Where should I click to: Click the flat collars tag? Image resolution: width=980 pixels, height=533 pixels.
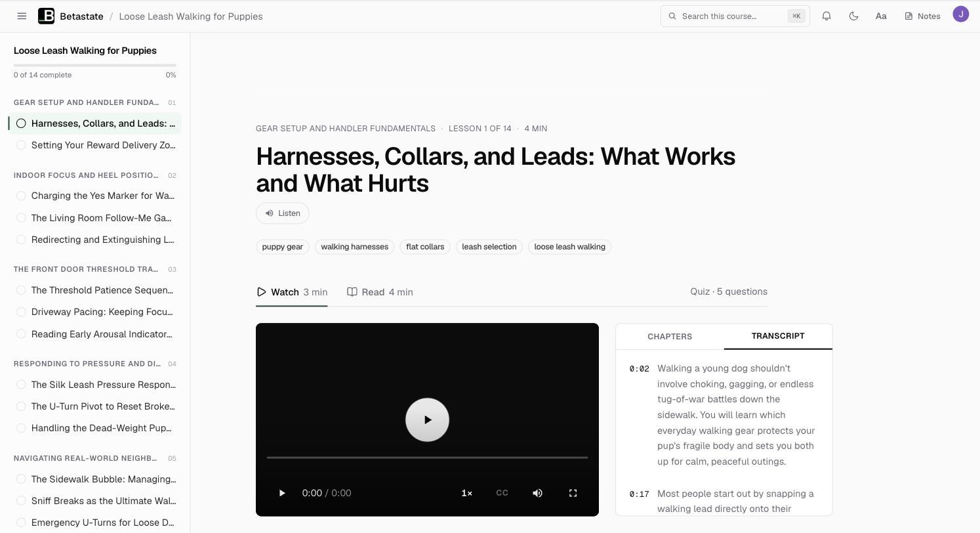(x=425, y=247)
